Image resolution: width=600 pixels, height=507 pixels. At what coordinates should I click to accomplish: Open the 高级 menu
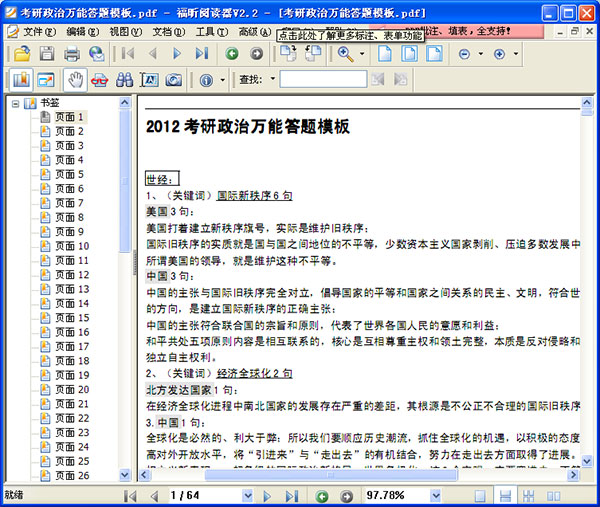coord(255,32)
